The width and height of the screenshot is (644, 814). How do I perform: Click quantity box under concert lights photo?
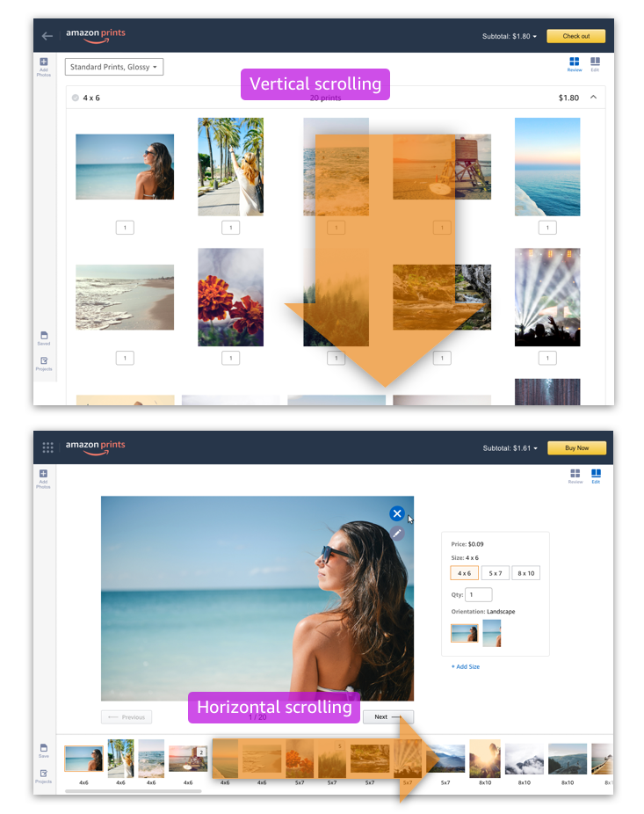click(547, 358)
